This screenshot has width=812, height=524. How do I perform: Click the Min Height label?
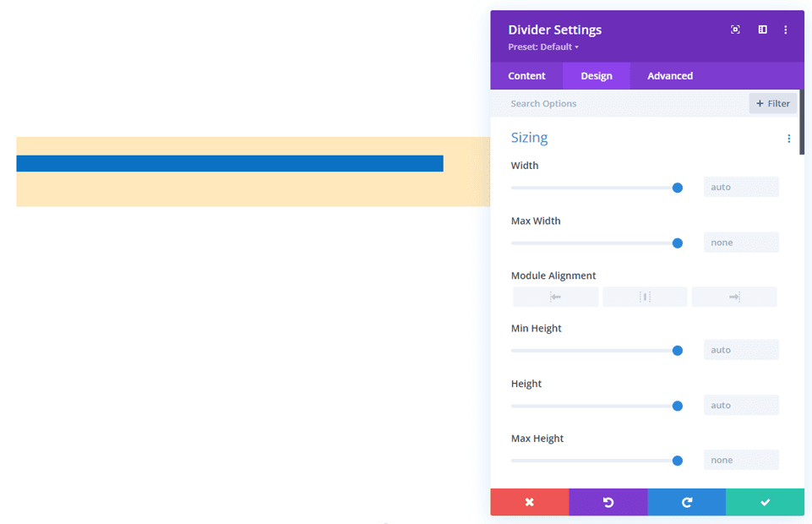(x=536, y=328)
